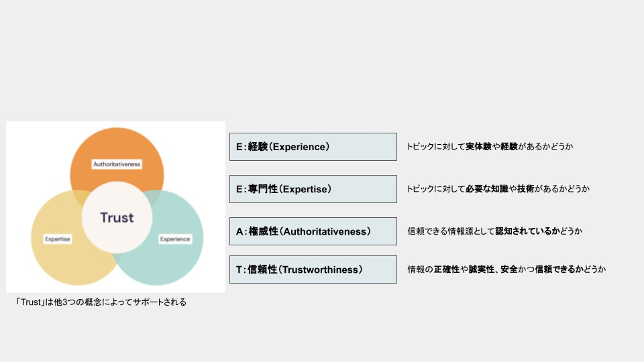Select the caption text below the Trust diagram
This screenshot has height=362, width=644.
click(x=101, y=302)
